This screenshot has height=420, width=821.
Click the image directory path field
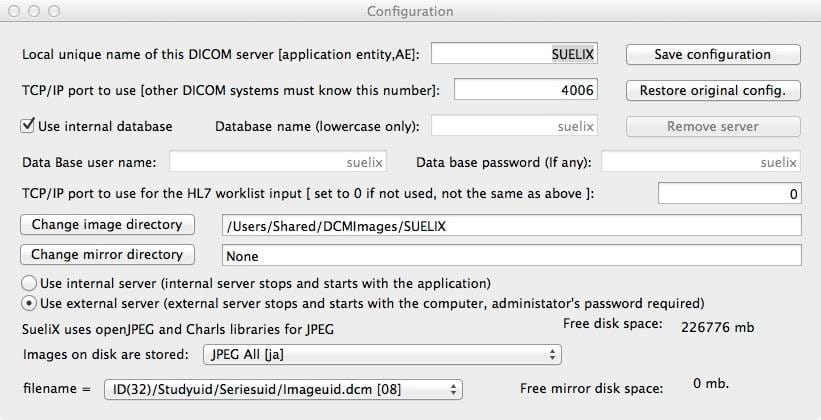(x=512, y=226)
